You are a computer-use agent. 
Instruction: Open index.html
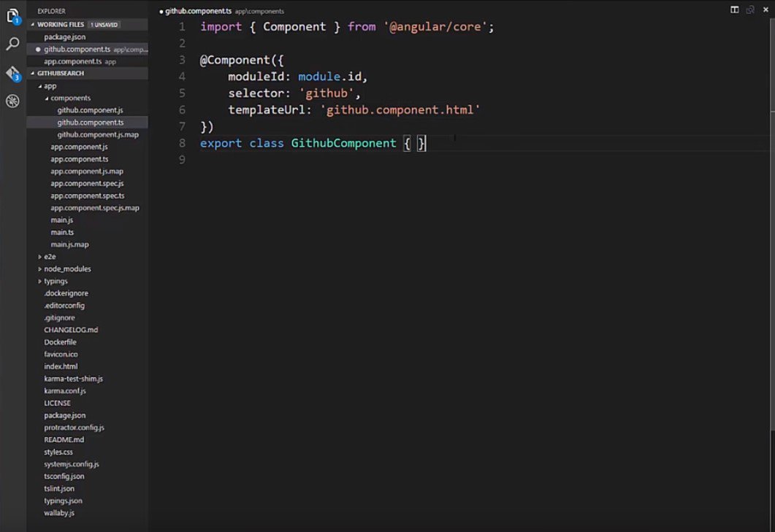61,366
